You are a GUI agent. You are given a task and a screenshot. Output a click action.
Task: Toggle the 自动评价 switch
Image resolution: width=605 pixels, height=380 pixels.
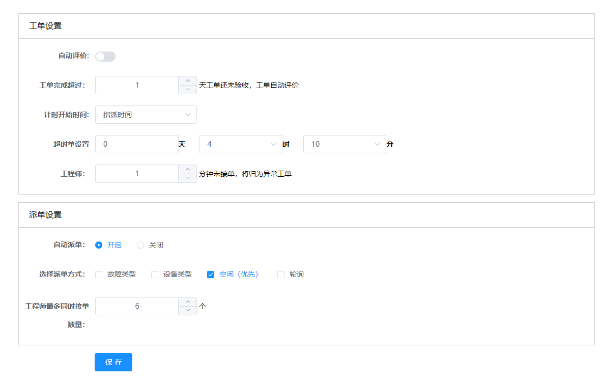click(105, 56)
